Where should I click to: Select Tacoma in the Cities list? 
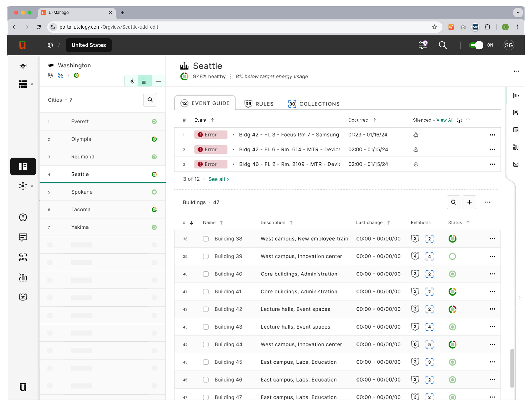tap(102, 209)
